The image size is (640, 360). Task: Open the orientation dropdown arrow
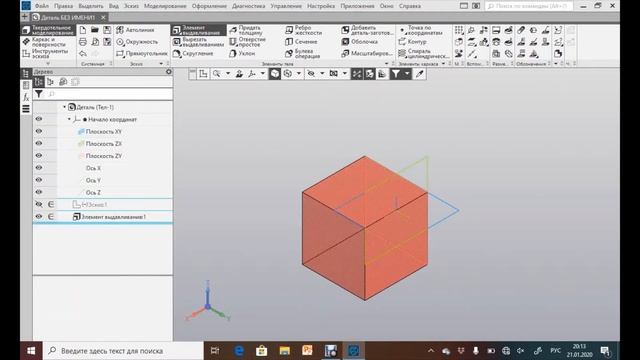[263, 74]
